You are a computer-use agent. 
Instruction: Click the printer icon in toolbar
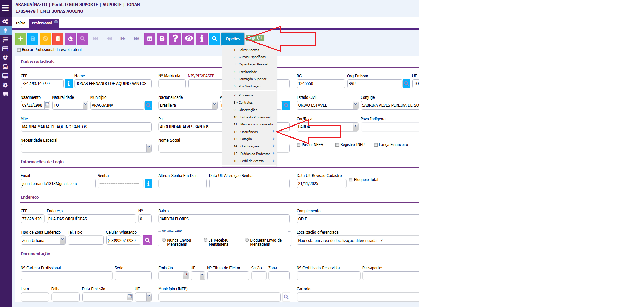[x=162, y=39]
